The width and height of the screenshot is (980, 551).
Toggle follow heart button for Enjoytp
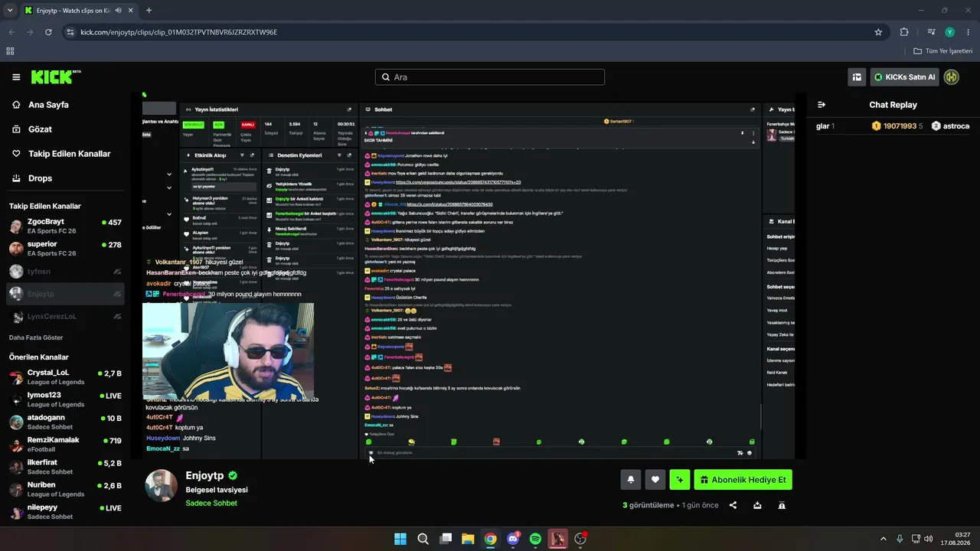[655, 480]
